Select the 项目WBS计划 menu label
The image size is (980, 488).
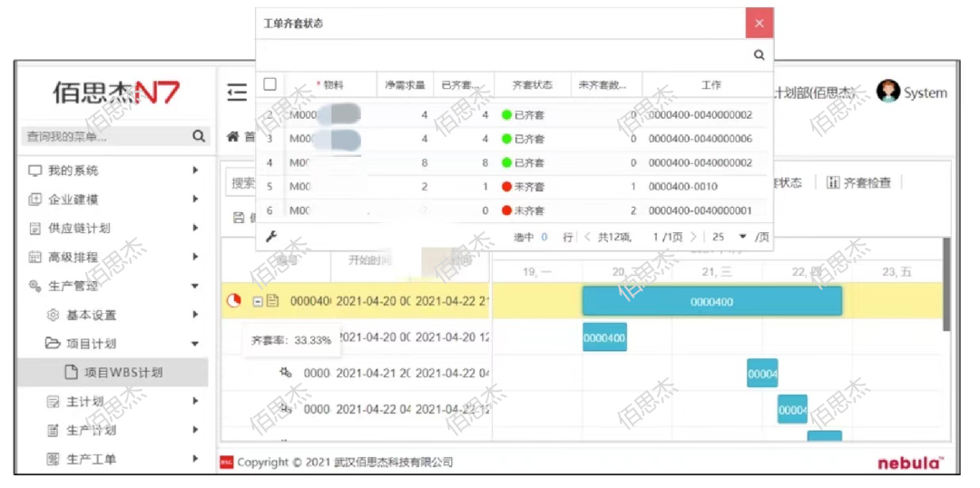(123, 373)
